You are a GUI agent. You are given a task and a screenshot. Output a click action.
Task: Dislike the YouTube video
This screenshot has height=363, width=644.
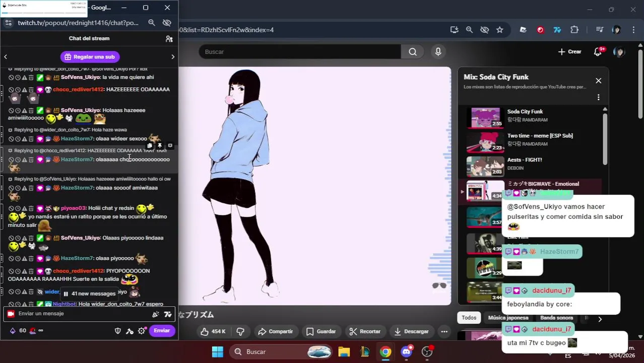pyautogui.click(x=240, y=331)
